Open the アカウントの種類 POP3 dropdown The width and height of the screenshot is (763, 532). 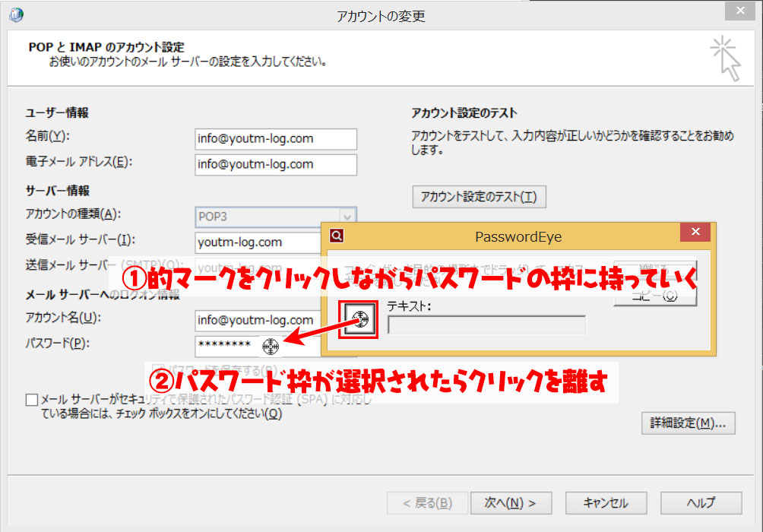click(x=347, y=217)
